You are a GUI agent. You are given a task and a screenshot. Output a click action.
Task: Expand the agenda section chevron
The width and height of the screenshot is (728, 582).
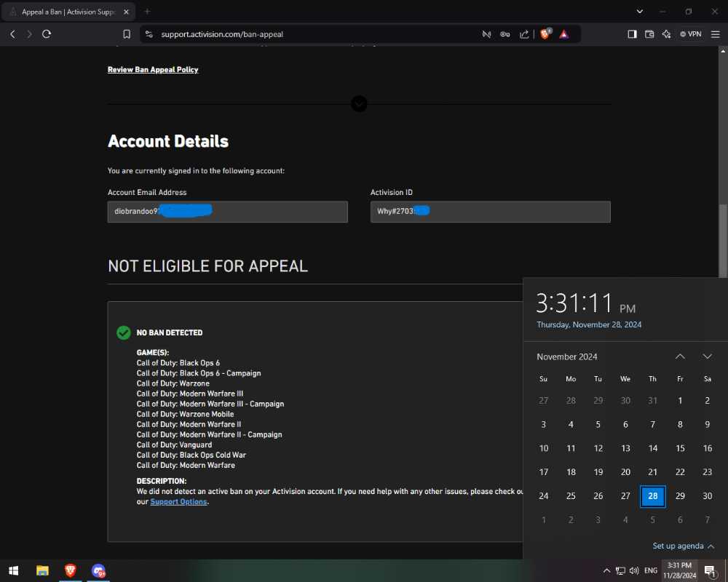[711, 546]
